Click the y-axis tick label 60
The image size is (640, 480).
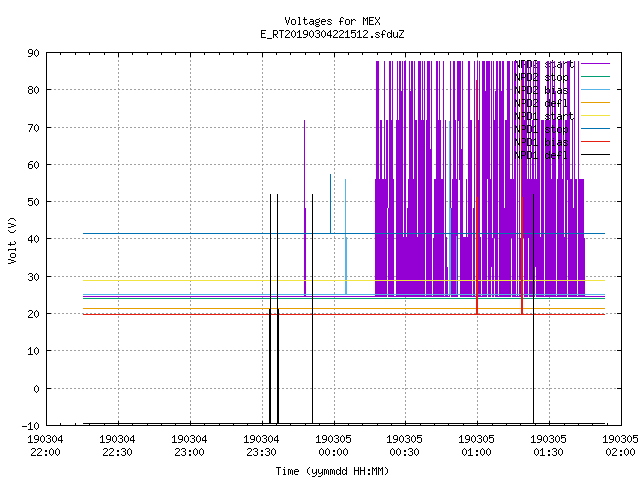[33, 165]
